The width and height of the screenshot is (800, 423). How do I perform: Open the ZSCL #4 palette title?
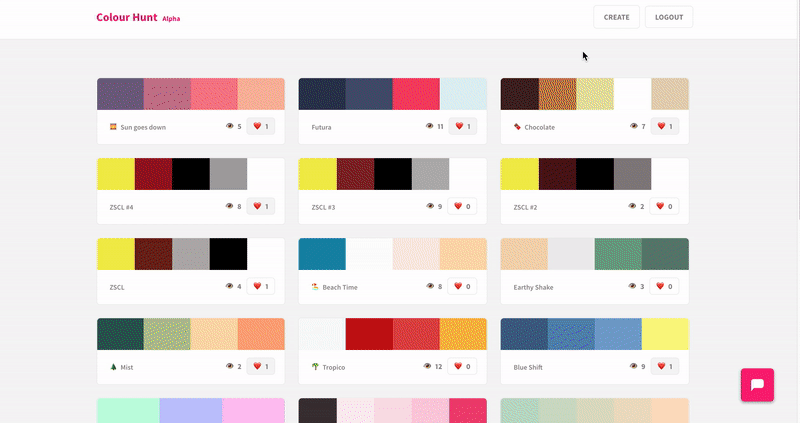(121, 207)
